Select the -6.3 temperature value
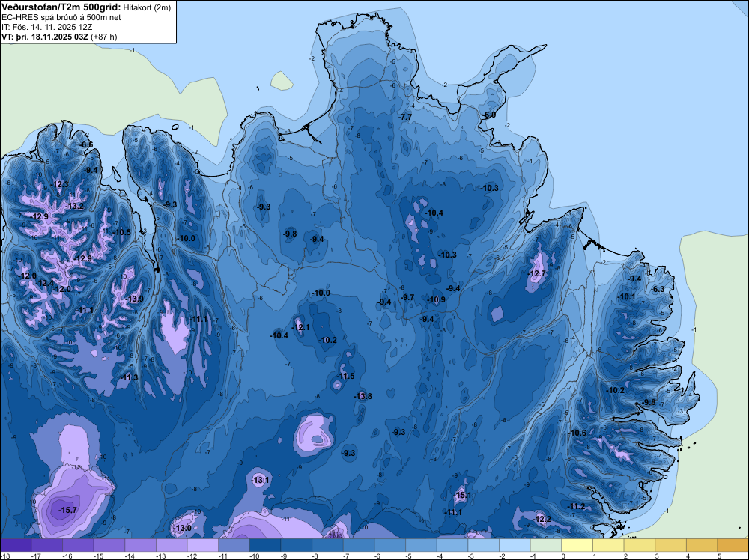Image resolution: width=749 pixels, height=560 pixels. [x=658, y=289]
